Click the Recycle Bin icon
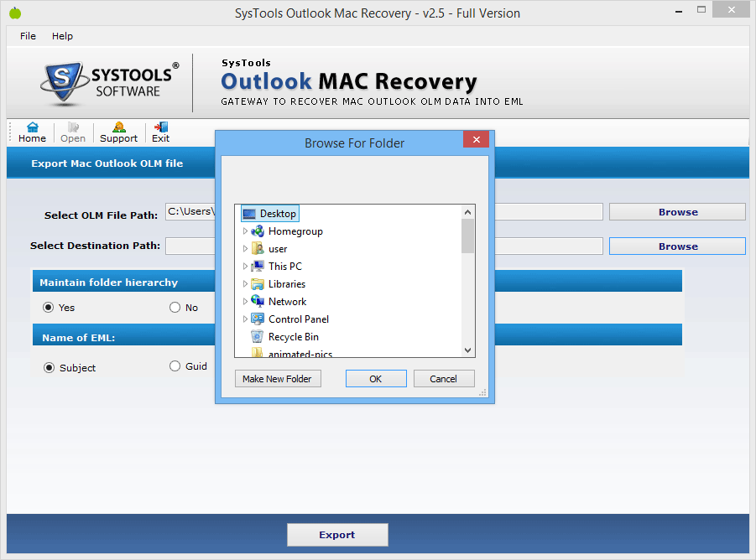The width and height of the screenshot is (756, 560). click(x=258, y=336)
